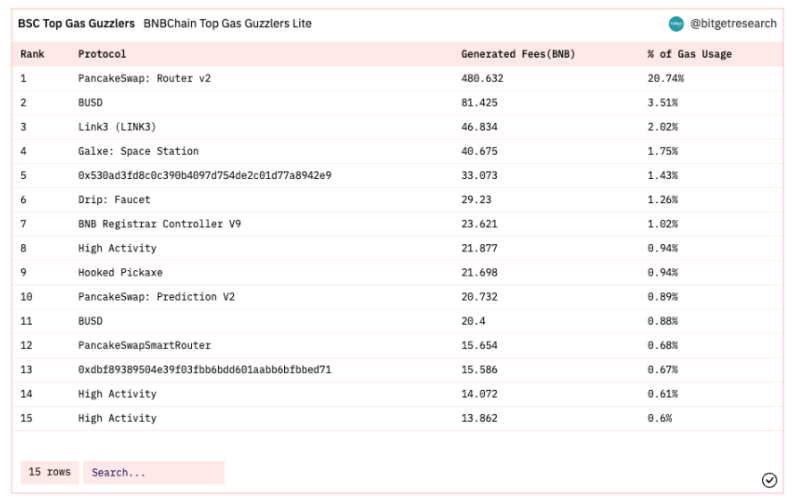Click the fee value 40.675
793x496 pixels.
point(479,151)
